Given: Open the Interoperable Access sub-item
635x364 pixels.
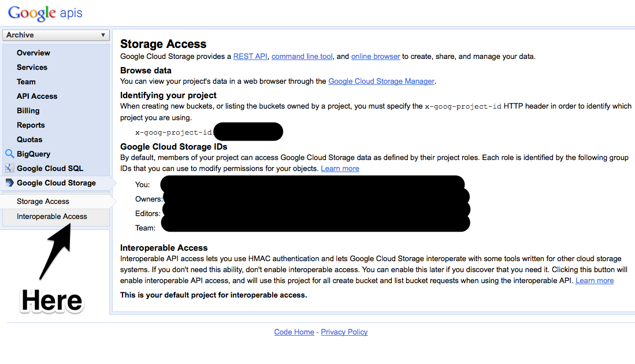Looking at the screenshot, I should [52, 217].
